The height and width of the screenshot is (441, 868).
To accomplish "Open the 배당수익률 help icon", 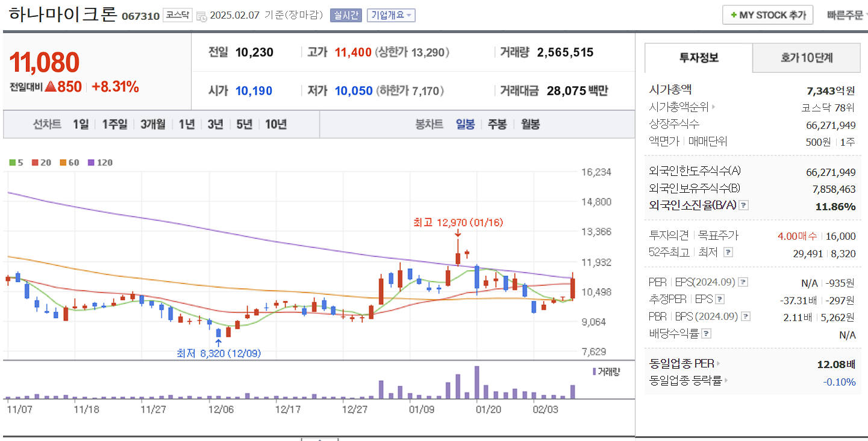I will pyautogui.click(x=707, y=333).
